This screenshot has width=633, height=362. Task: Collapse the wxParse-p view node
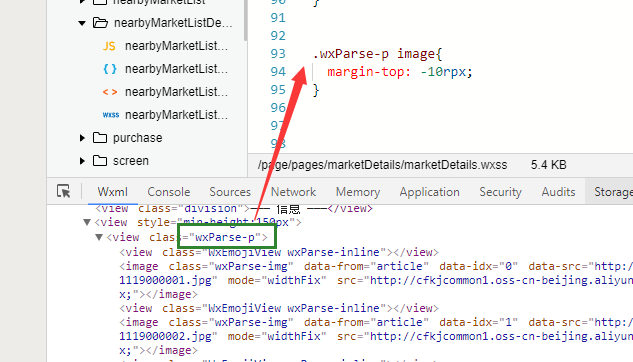click(x=99, y=237)
